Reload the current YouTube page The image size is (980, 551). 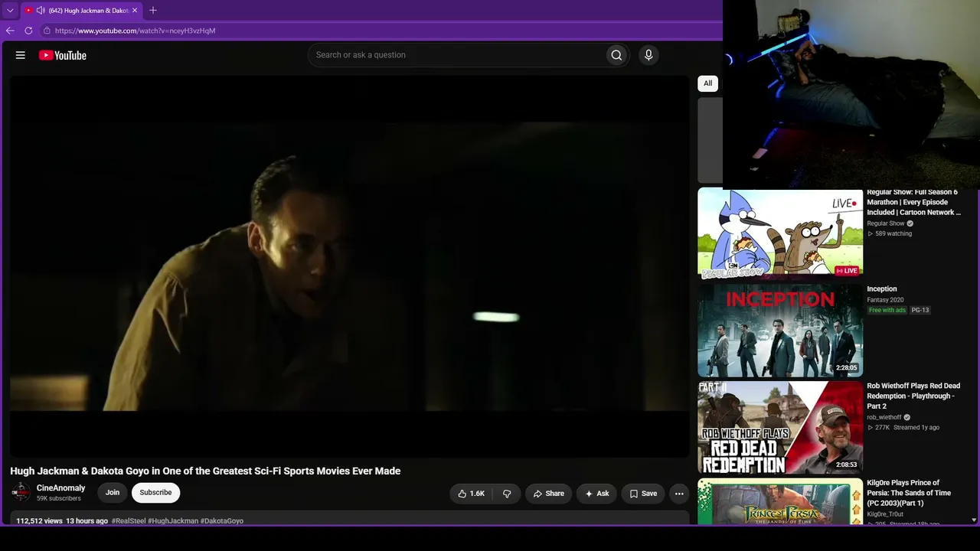coord(28,31)
